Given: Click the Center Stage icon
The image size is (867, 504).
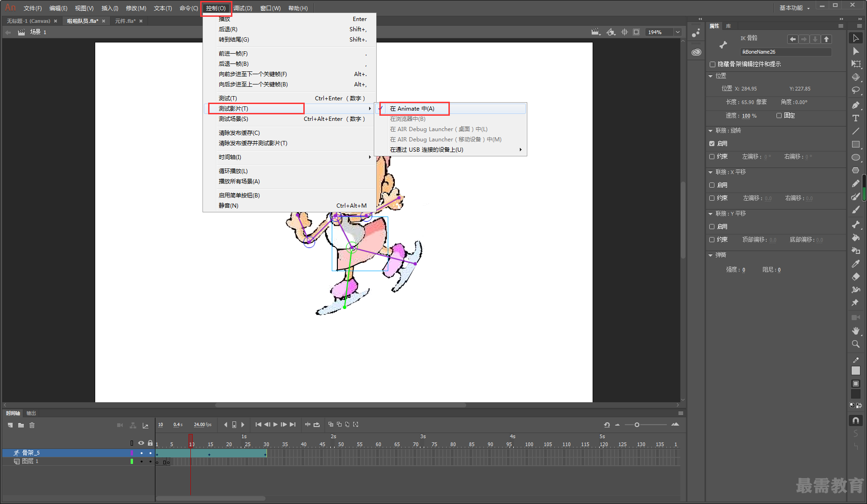Looking at the screenshot, I should coord(624,32).
